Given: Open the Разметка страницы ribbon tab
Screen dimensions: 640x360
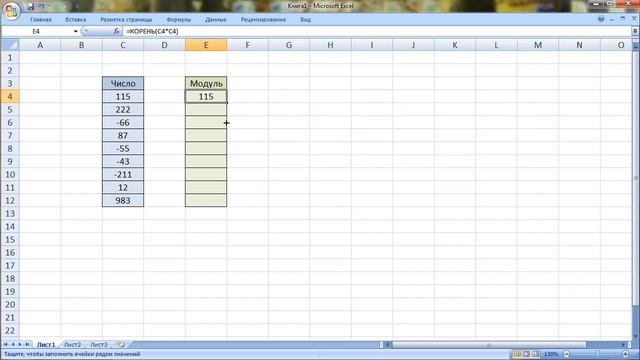Looking at the screenshot, I should pyautogui.click(x=126, y=20).
